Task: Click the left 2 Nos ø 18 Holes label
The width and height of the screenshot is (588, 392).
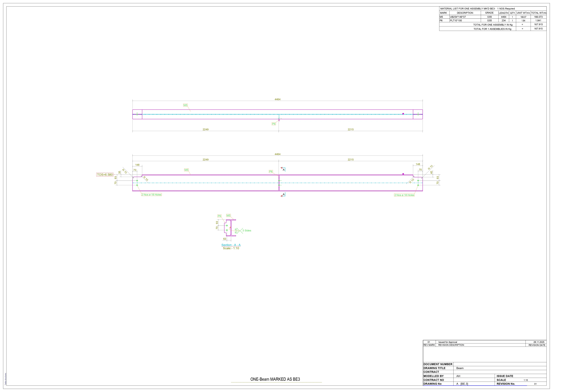Action: (151, 195)
